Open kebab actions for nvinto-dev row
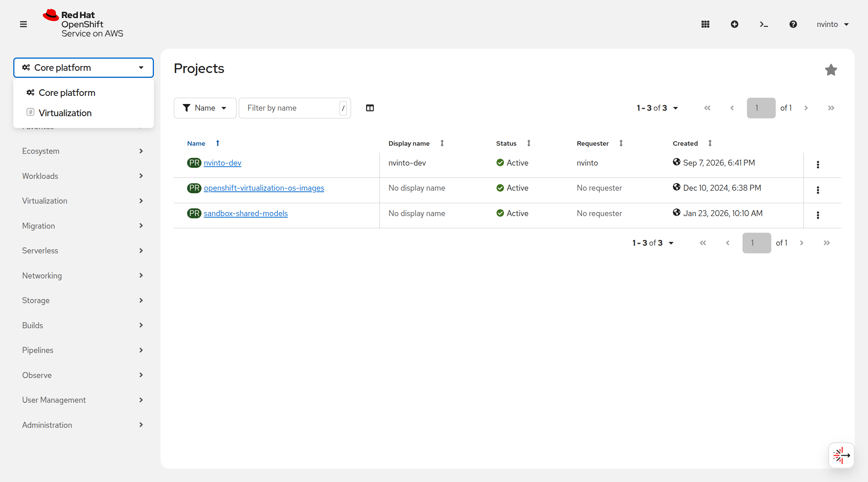 (x=818, y=165)
